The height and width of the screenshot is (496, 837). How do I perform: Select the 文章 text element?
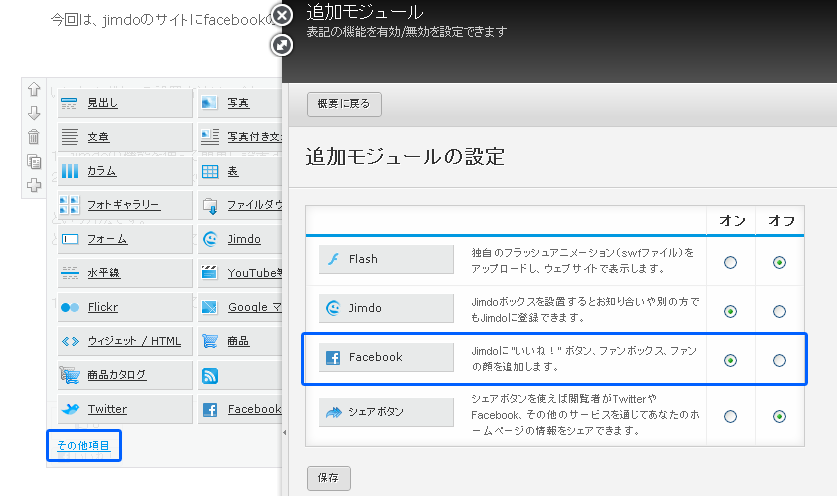pos(125,137)
